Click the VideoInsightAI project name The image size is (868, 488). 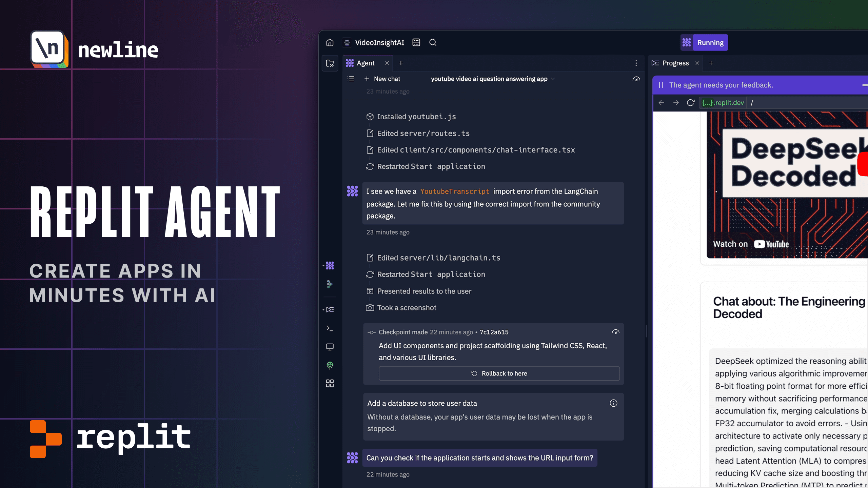click(379, 42)
